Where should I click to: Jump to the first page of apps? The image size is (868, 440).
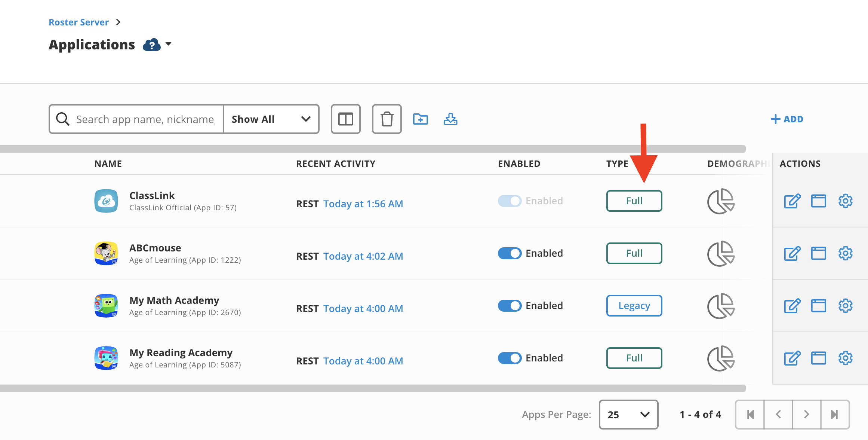(x=750, y=415)
